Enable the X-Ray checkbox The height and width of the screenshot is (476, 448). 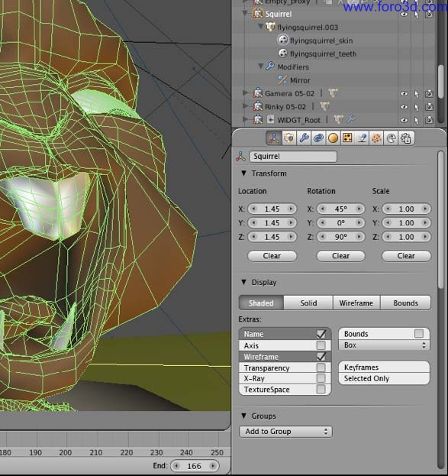point(321,378)
